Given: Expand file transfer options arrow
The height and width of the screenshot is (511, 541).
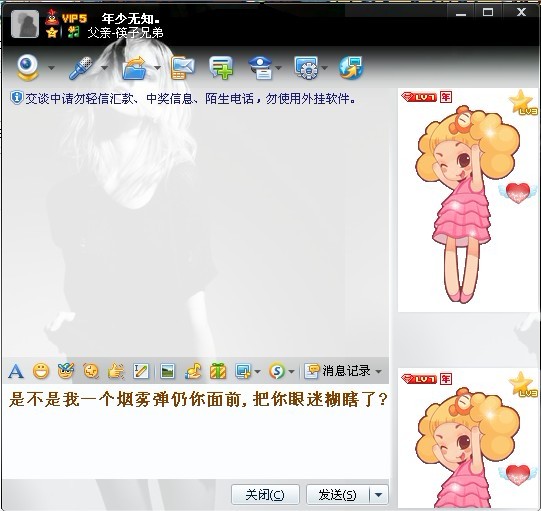Looking at the screenshot, I should (157, 68).
